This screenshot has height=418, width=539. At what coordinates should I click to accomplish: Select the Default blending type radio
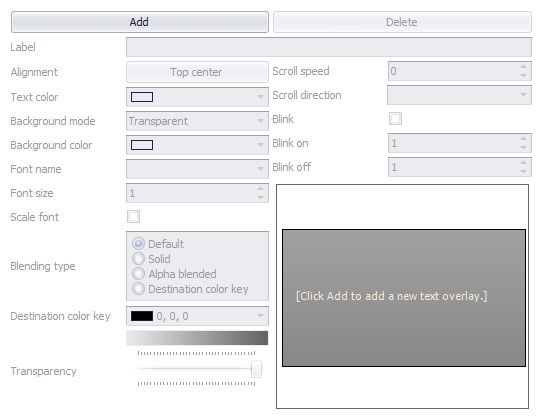[x=138, y=244]
